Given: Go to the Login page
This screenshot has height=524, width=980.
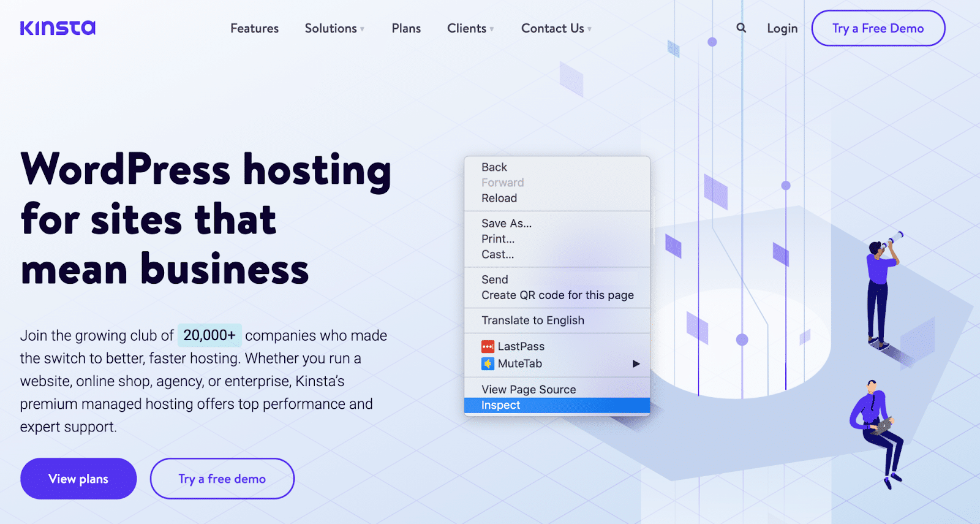Looking at the screenshot, I should tap(782, 28).
